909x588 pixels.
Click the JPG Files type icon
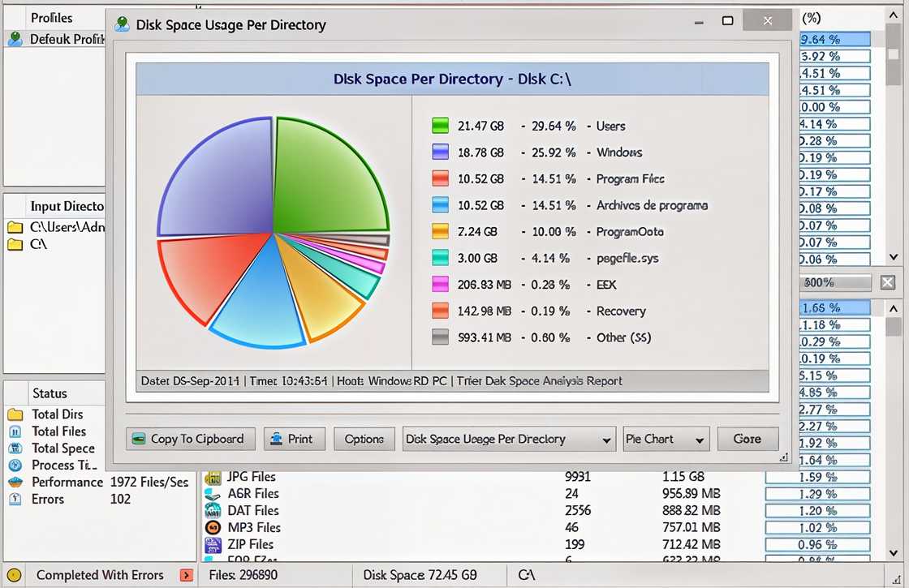click(213, 477)
